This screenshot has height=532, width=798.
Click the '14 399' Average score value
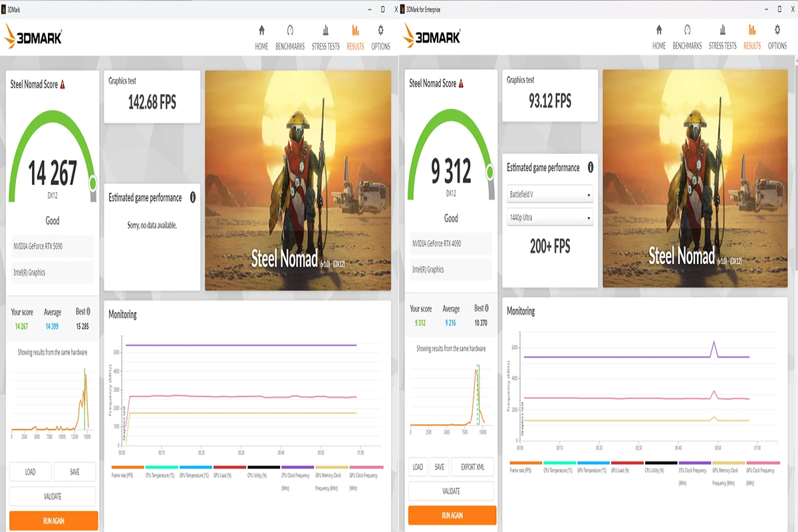click(x=53, y=326)
